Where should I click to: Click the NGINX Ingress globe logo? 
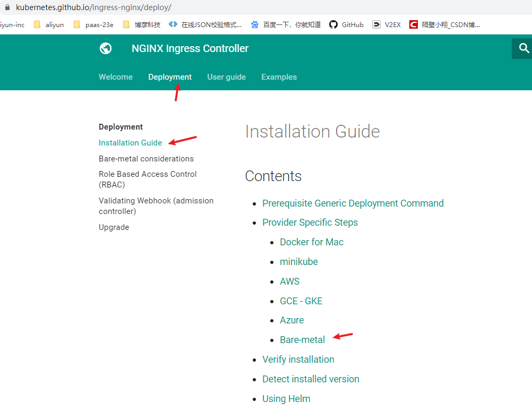click(106, 48)
